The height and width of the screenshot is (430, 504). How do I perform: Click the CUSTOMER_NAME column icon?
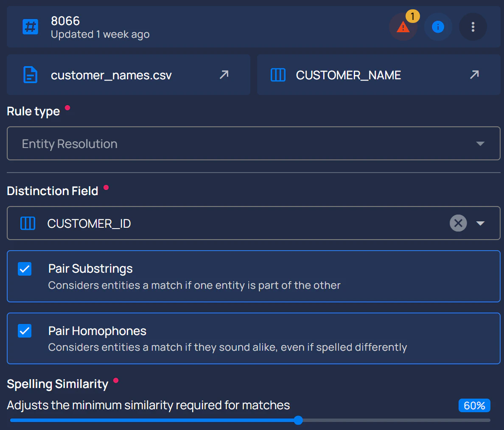[x=278, y=75]
